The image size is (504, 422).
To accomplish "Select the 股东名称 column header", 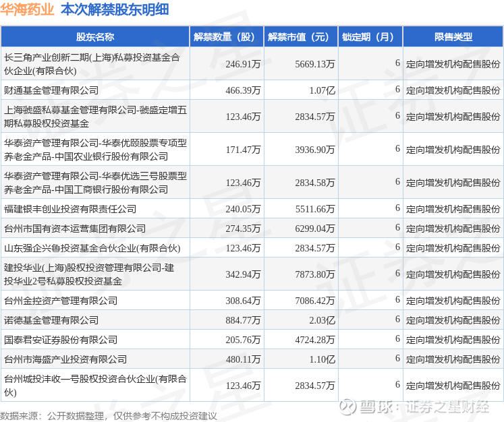I will point(95,37).
